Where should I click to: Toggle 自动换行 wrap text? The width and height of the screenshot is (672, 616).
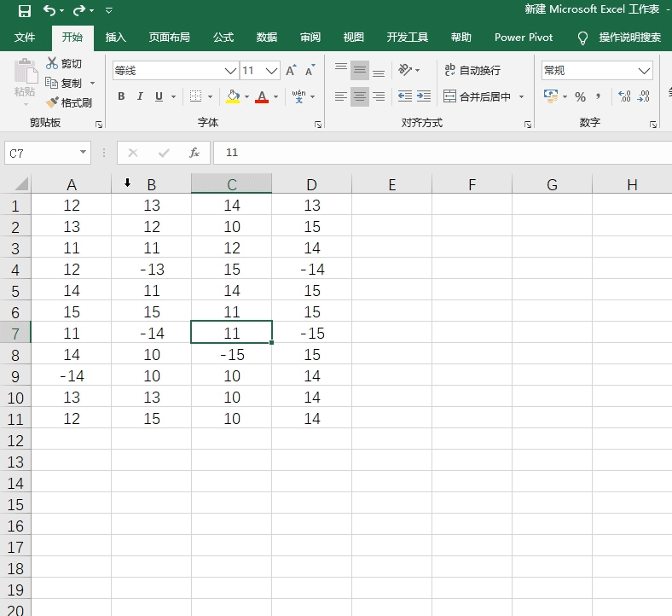coord(472,70)
